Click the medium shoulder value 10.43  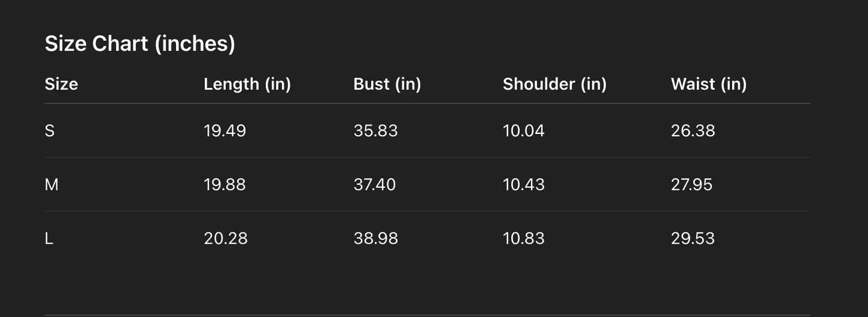tap(523, 184)
